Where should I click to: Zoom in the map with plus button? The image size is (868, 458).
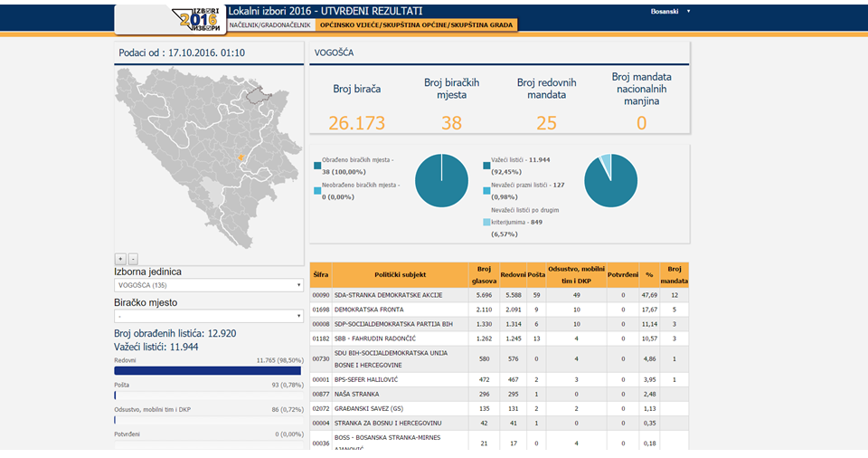120,258
